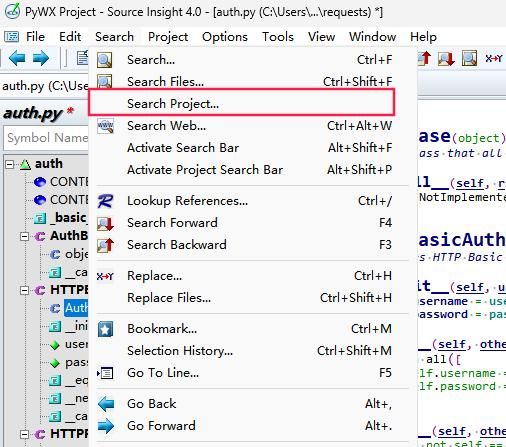The image size is (506, 447).
Task: Open the Tools menu
Action: (278, 37)
